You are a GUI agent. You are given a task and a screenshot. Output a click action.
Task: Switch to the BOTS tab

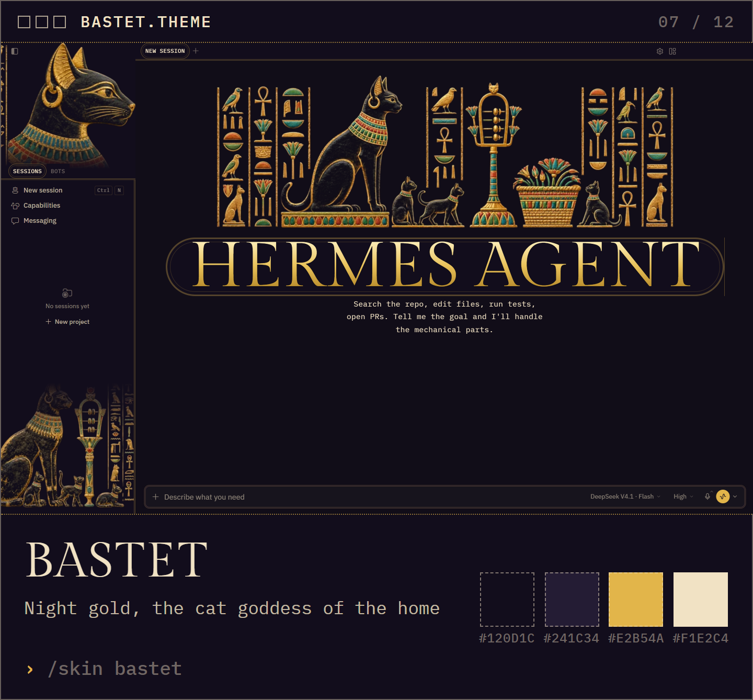[x=58, y=171]
